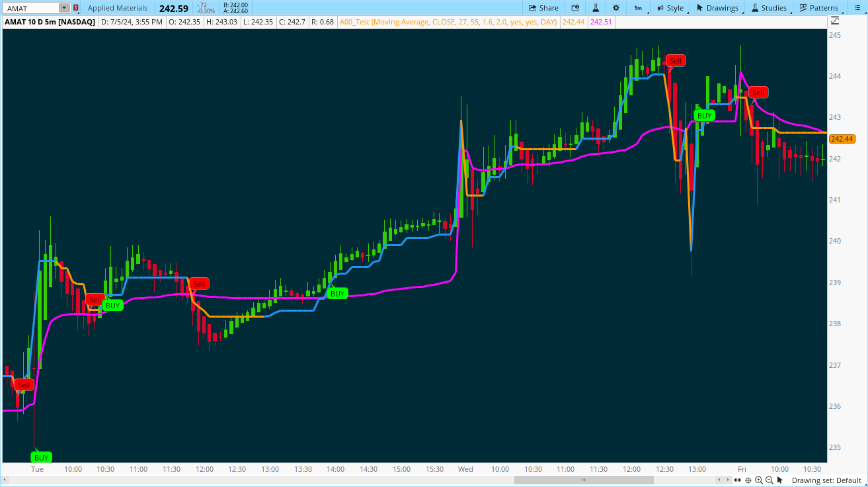Open the Studies menu
This screenshot has width=868, height=487.
coord(768,8)
